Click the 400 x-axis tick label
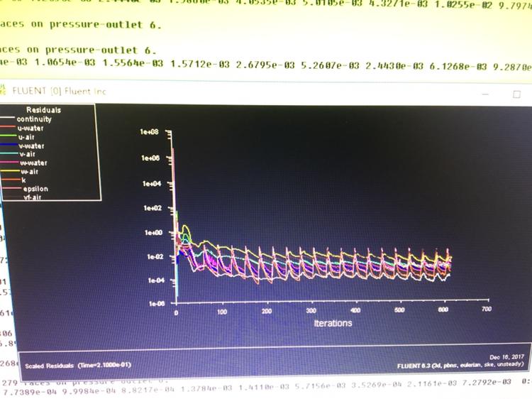 pos(355,310)
